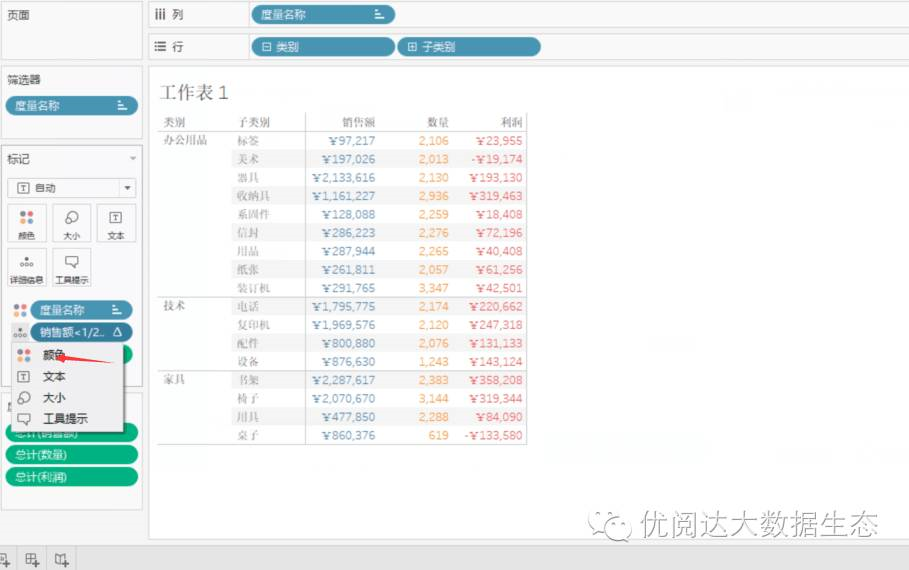Click the 619 quantity cell

click(438, 435)
